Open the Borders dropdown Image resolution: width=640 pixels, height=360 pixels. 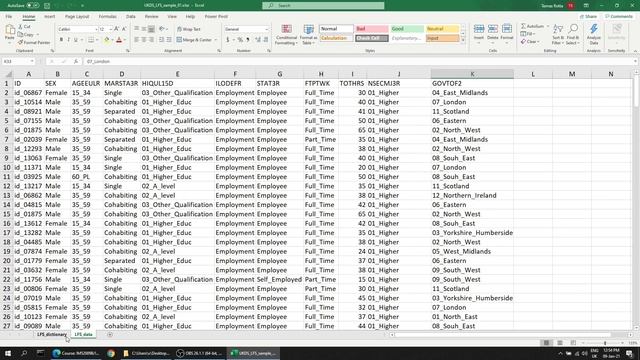pyautogui.click(x=97, y=40)
